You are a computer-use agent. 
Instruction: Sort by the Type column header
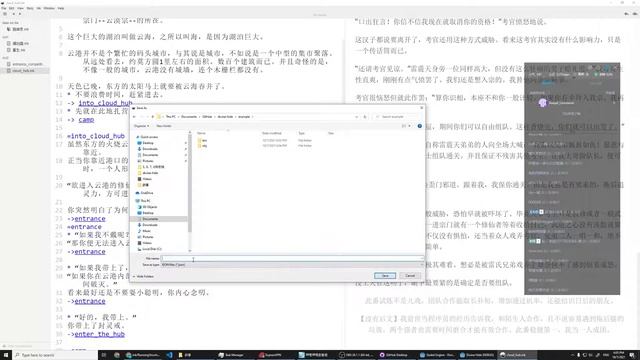pos(302,133)
